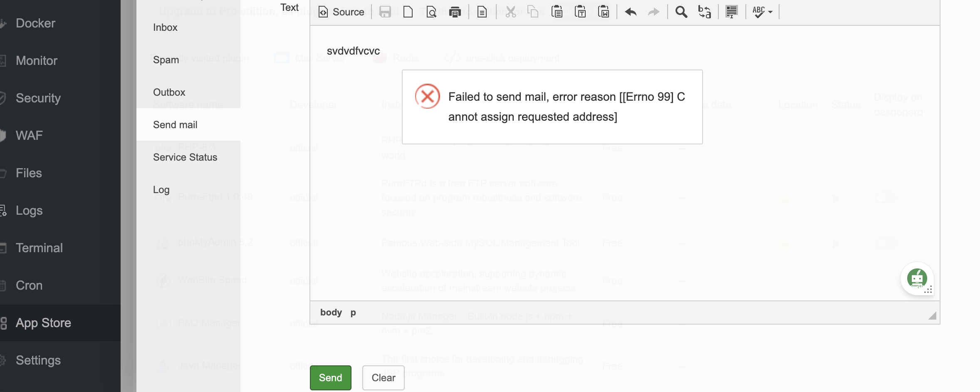Click the Redo arrow icon
The width and height of the screenshot is (980, 392).
click(x=654, y=12)
